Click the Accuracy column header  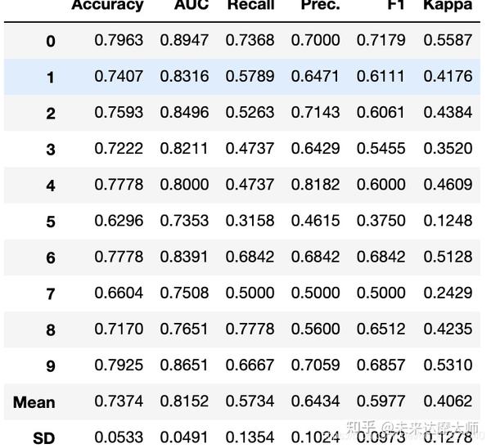click(x=107, y=5)
